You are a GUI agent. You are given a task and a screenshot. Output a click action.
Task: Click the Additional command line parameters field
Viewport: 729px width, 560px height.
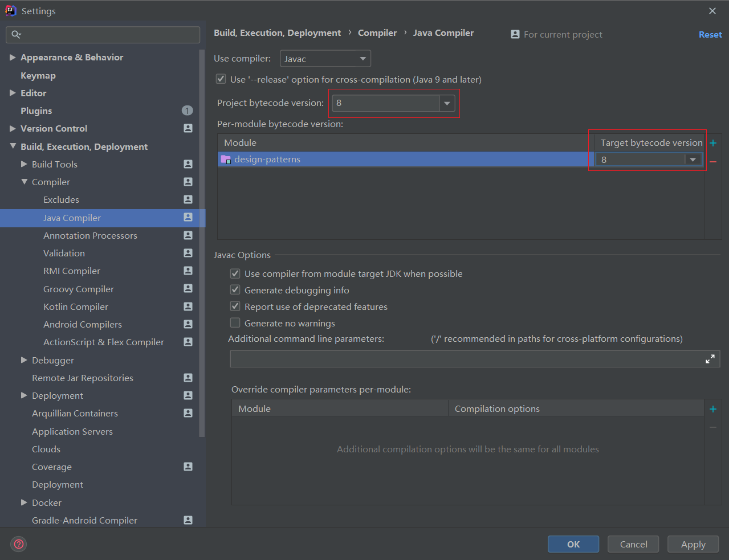pos(465,359)
